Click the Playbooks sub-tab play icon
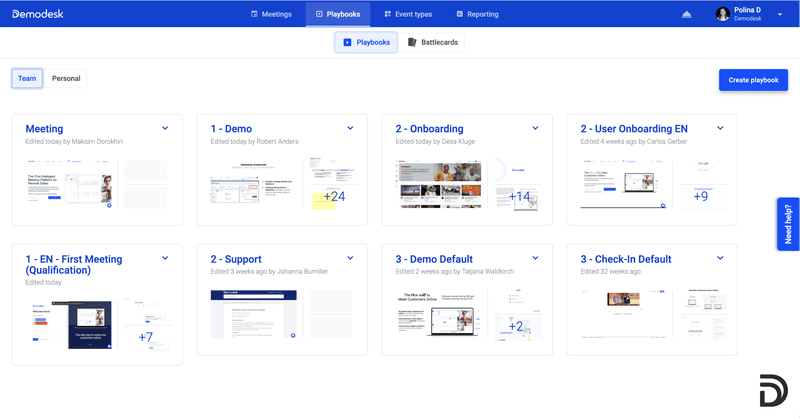Viewport: 800px width, 418px height. (x=347, y=42)
